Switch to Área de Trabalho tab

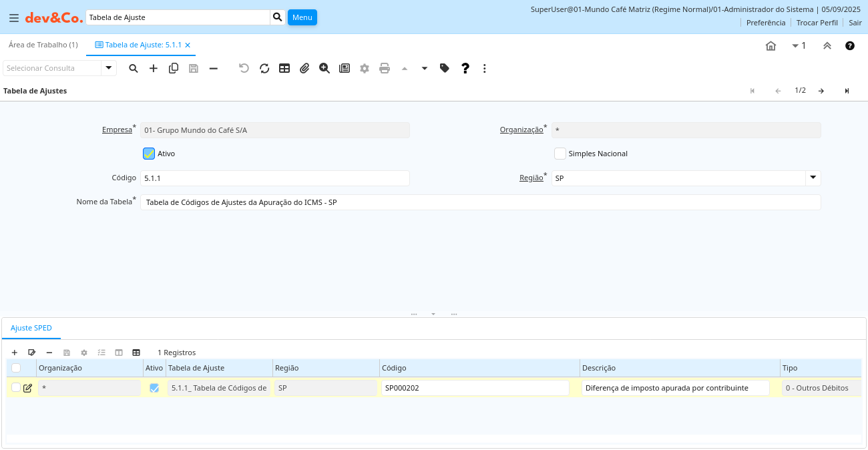[43, 45]
